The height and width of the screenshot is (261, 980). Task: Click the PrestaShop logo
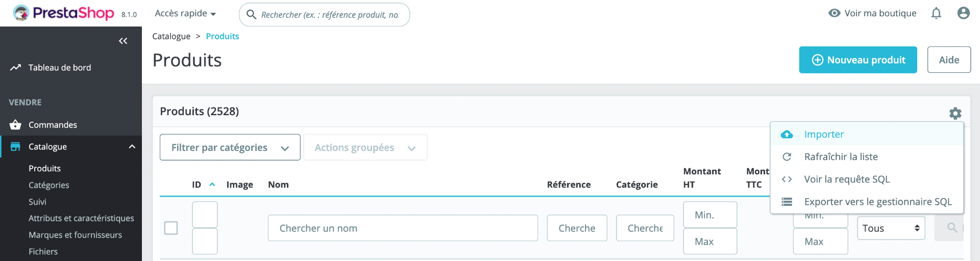click(63, 13)
